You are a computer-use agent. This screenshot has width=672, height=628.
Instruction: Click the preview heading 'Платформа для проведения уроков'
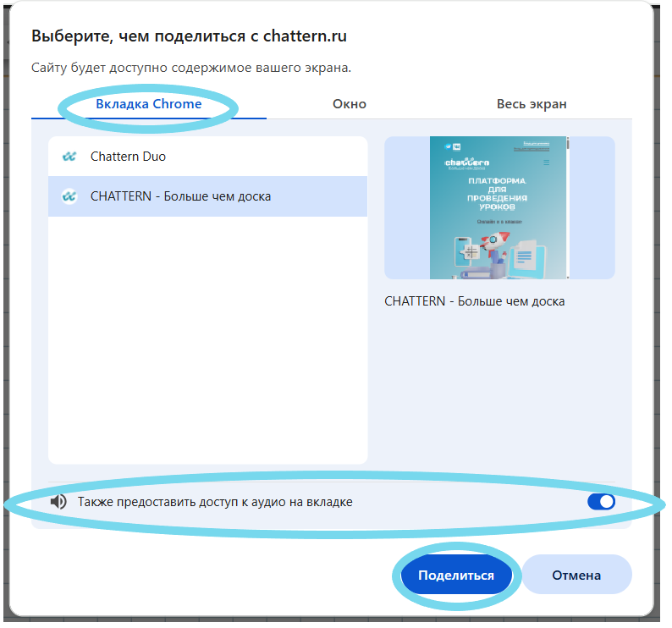pos(498,196)
